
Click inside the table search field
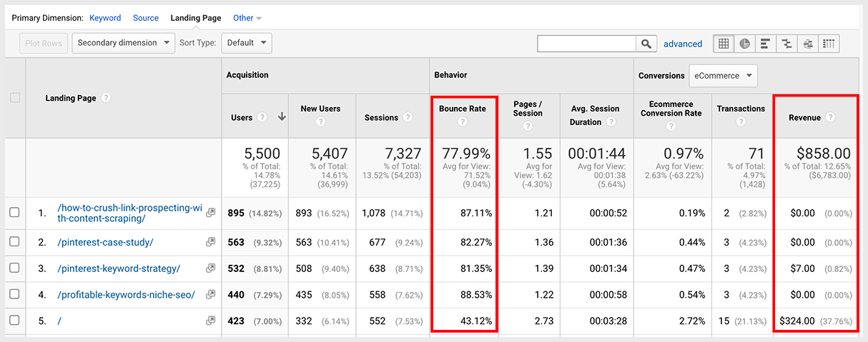coord(586,44)
